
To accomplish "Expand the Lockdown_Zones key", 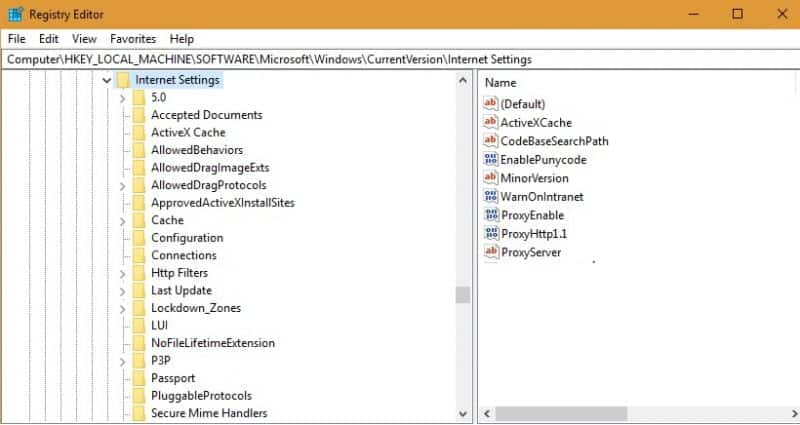I will click(x=122, y=309).
